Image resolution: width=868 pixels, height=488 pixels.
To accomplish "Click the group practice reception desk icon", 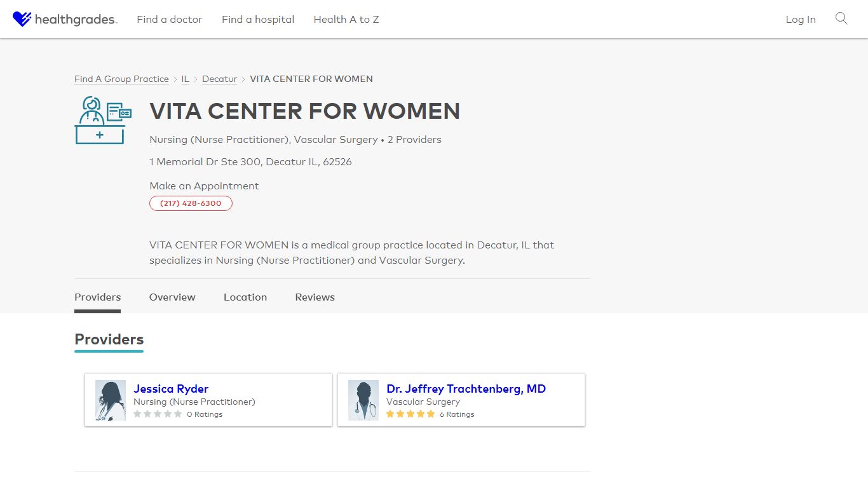I will pyautogui.click(x=103, y=120).
